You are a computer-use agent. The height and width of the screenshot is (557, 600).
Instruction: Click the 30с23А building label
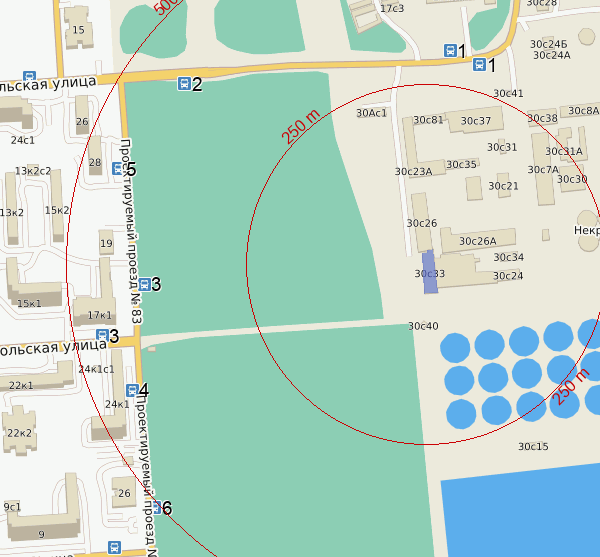pos(413,172)
